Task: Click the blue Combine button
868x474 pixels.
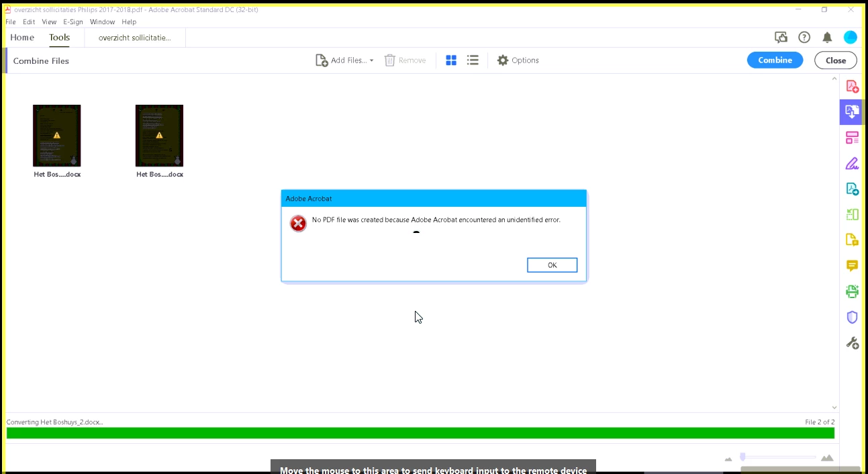Action: [775, 60]
